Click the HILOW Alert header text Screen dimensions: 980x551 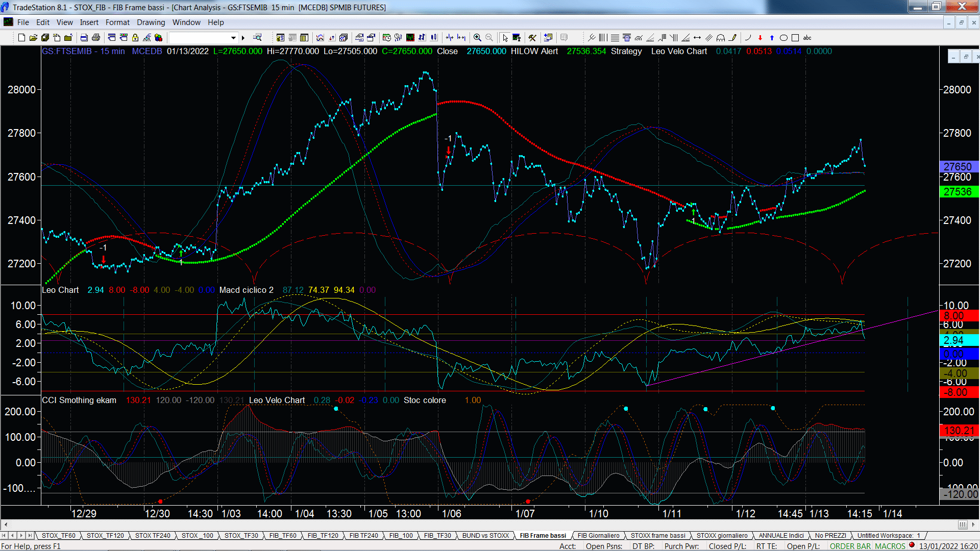[x=534, y=51]
